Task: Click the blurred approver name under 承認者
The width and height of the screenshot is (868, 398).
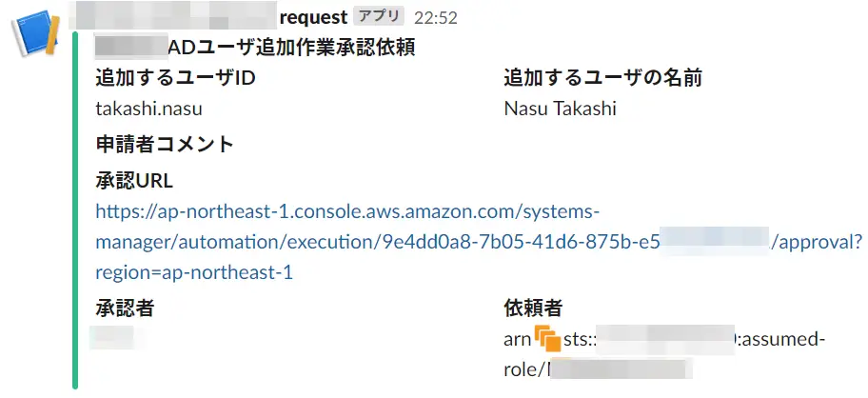Action: pyautogui.click(x=113, y=337)
